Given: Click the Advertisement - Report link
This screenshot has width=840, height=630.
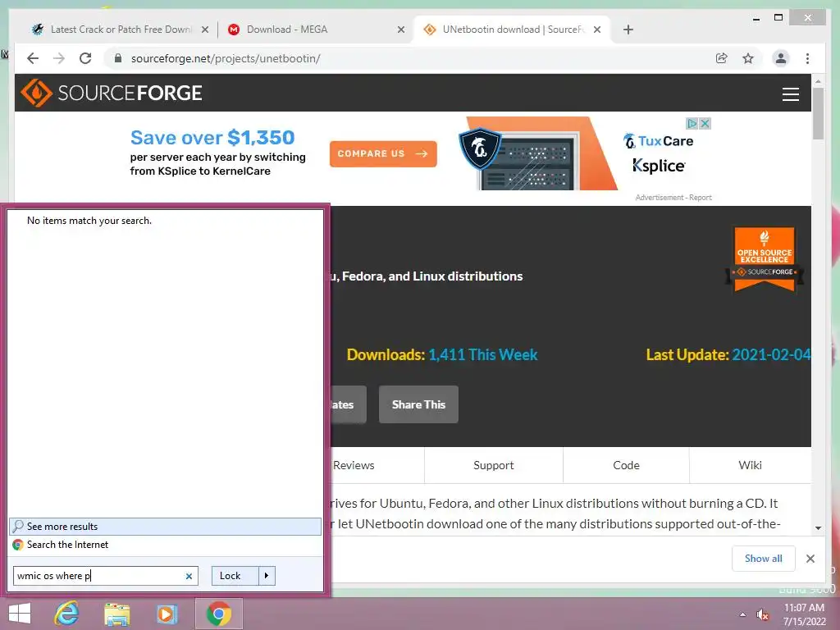Looking at the screenshot, I should [673, 198].
